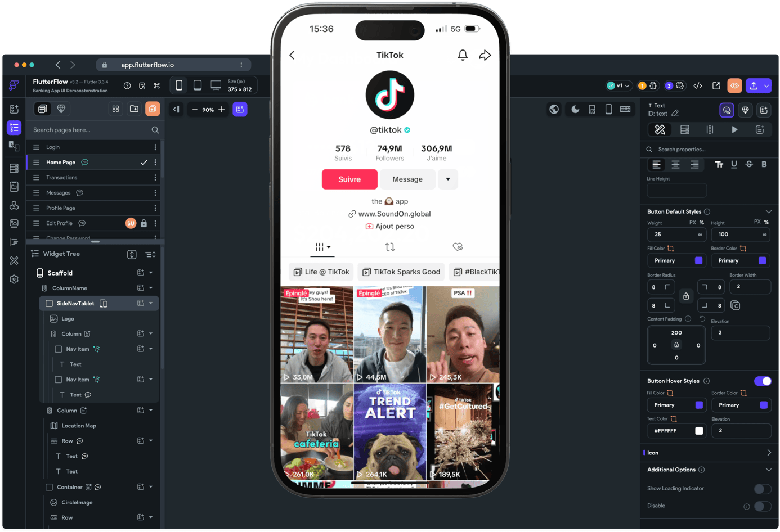The height and width of the screenshot is (532, 780).
Task: Open dropdown arrow next to Message button
Action: (448, 179)
